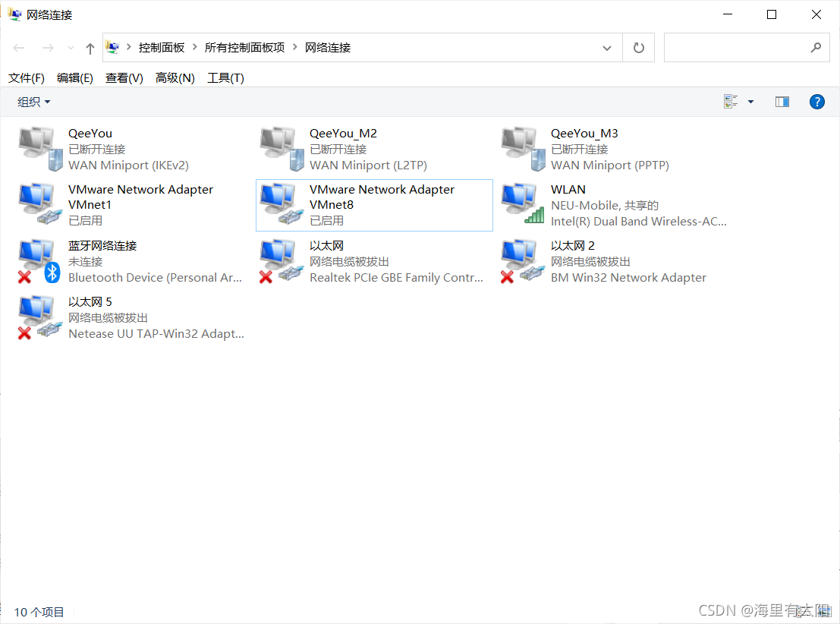
Task: Expand chevron after 控制面板 breadcrumb
Action: click(x=194, y=47)
